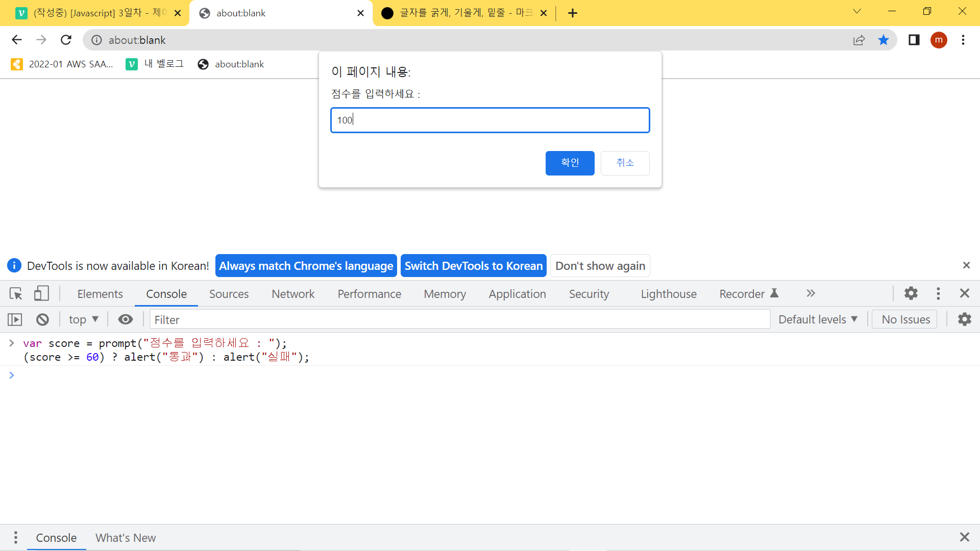
Task: Open DevTools customize three-dots menu
Action: pos(938,293)
